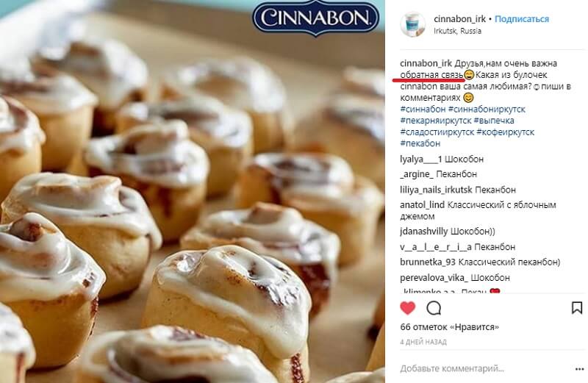Open commenter lyalya___1 profile
Viewport: 588px width, 383px height.
click(x=420, y=160)
